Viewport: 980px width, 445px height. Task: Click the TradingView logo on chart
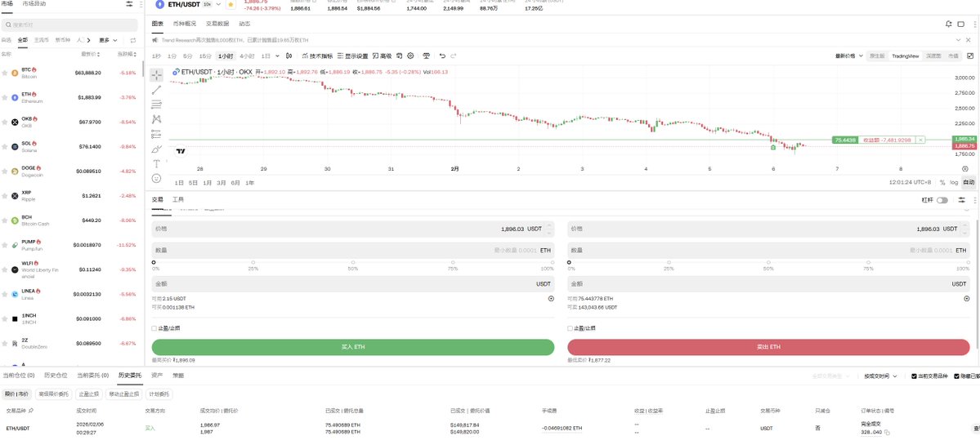181,151
